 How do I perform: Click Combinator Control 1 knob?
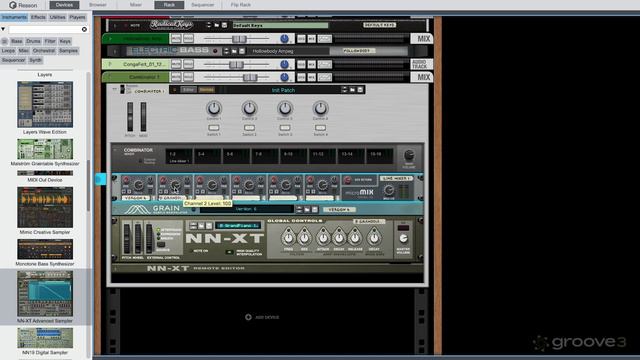[x=213, y=108]
